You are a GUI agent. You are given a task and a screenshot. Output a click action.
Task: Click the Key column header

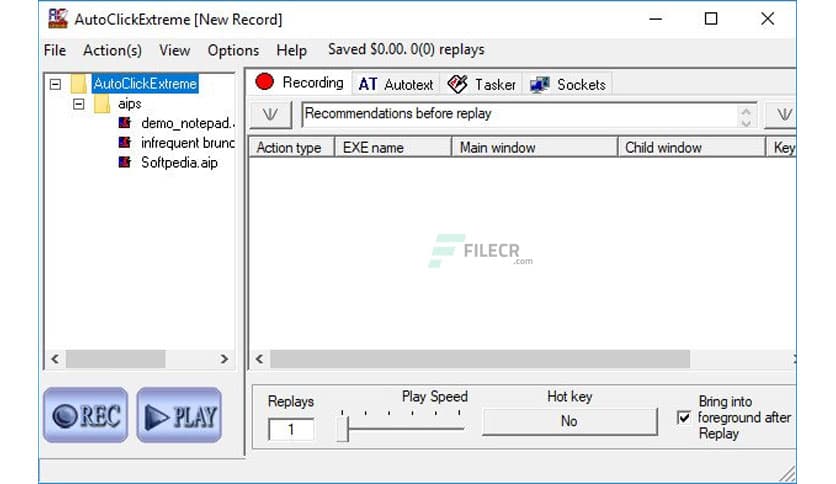[782, 147]
